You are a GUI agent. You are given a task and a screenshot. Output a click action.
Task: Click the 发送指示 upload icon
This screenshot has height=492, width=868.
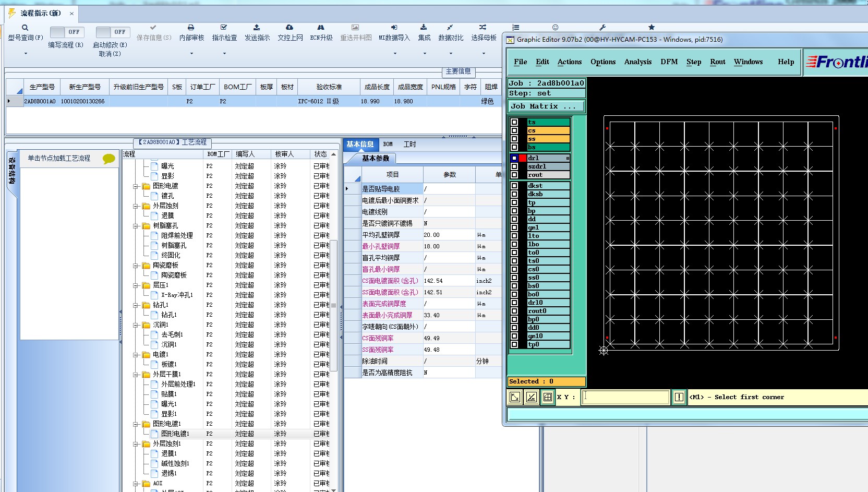click(257, 28)
